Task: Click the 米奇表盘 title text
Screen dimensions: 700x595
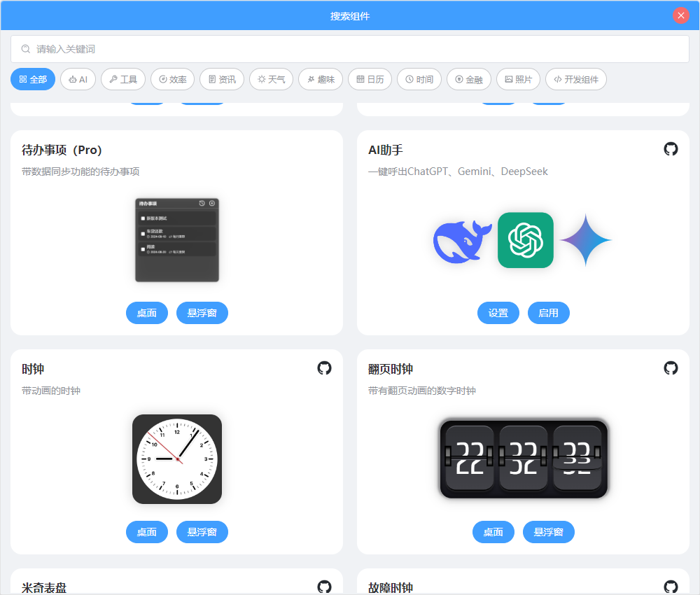Action: click(x=44, y=588)
